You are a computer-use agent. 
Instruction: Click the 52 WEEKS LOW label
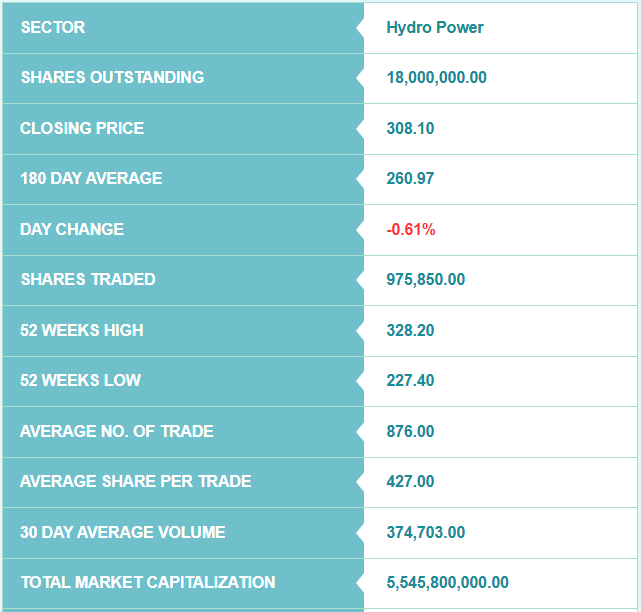(81, 380)
